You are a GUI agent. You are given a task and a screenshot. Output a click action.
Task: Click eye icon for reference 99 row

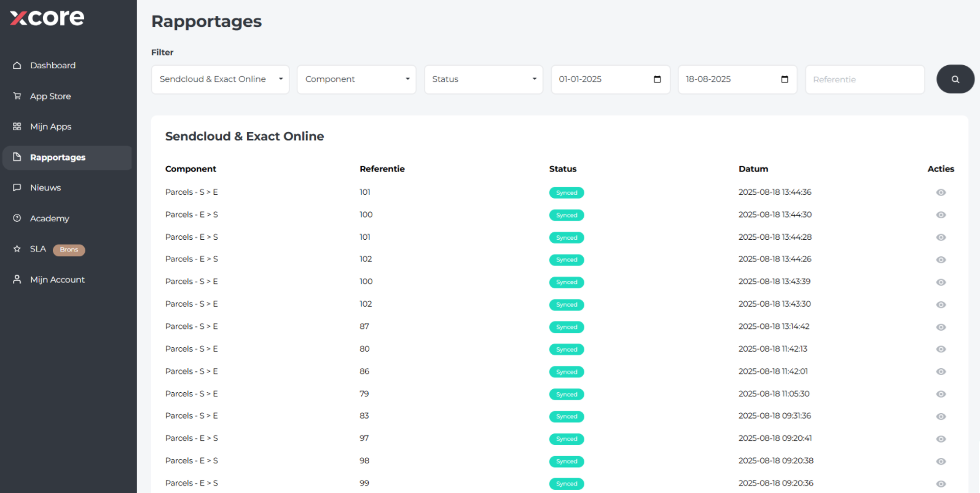941,484
